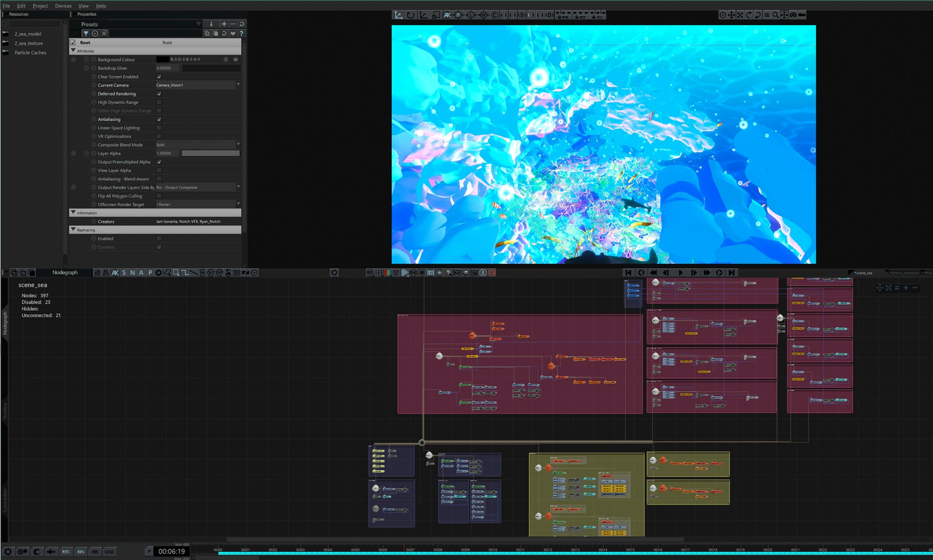Click the filter funnel icon under Presets
933x560 pixels.
pyautogui.click(x=86, y=34)
